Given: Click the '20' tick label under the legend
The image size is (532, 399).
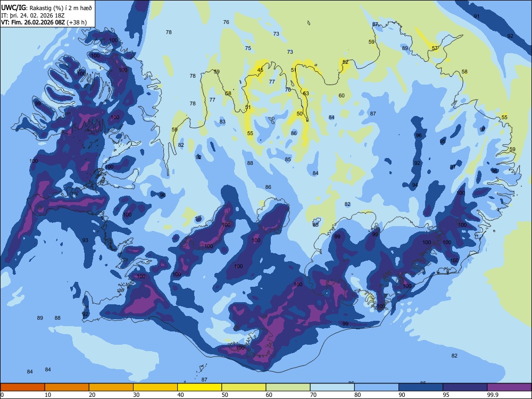Looking at the screenshot, I should click(92, 395).
